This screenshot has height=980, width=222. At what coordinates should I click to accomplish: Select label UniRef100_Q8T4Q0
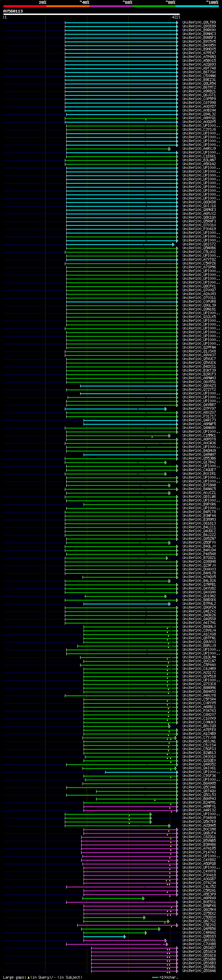point(199,791)
